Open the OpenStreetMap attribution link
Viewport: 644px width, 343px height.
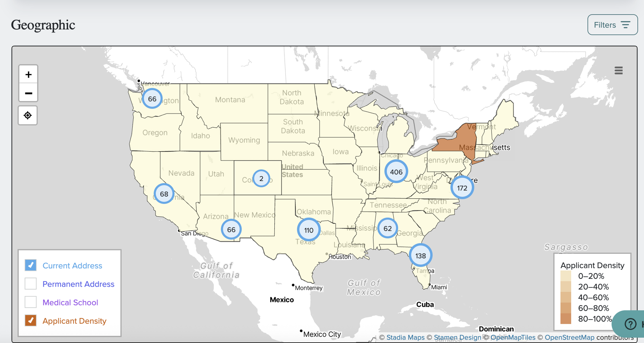click(569, 337)
